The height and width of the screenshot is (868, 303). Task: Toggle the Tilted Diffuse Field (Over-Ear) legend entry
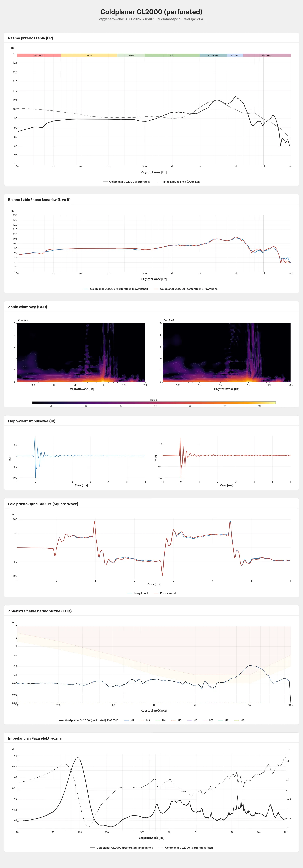coord(178,182)
